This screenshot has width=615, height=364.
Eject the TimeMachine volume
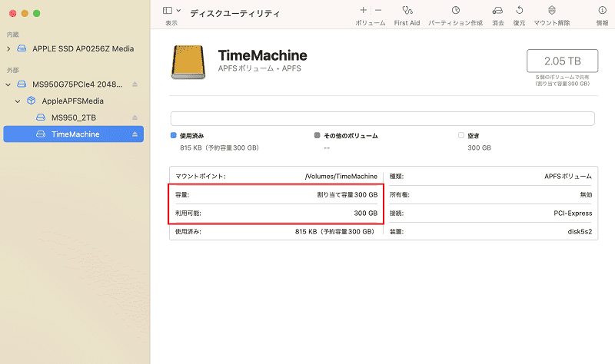click(x=135, y=134)
